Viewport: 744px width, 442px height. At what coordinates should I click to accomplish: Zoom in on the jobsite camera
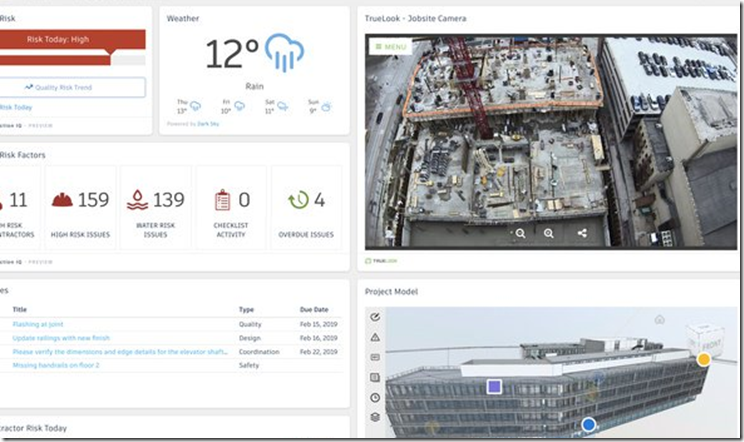point(549,233)
